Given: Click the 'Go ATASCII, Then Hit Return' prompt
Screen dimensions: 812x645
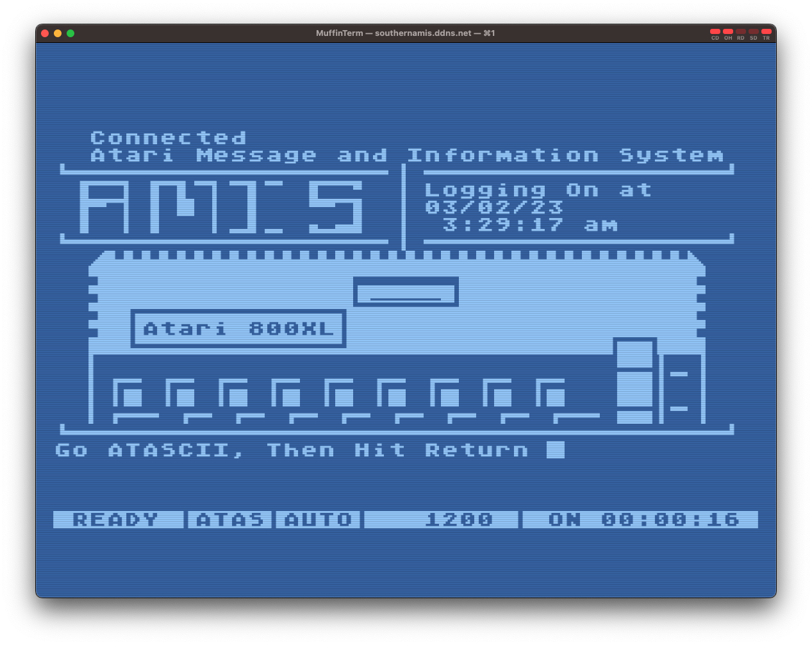Looking at the screenshot, I should [292, 450].
